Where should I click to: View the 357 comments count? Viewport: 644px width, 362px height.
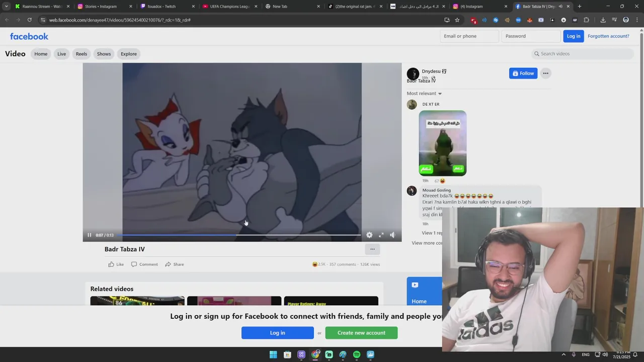[342, 264]
